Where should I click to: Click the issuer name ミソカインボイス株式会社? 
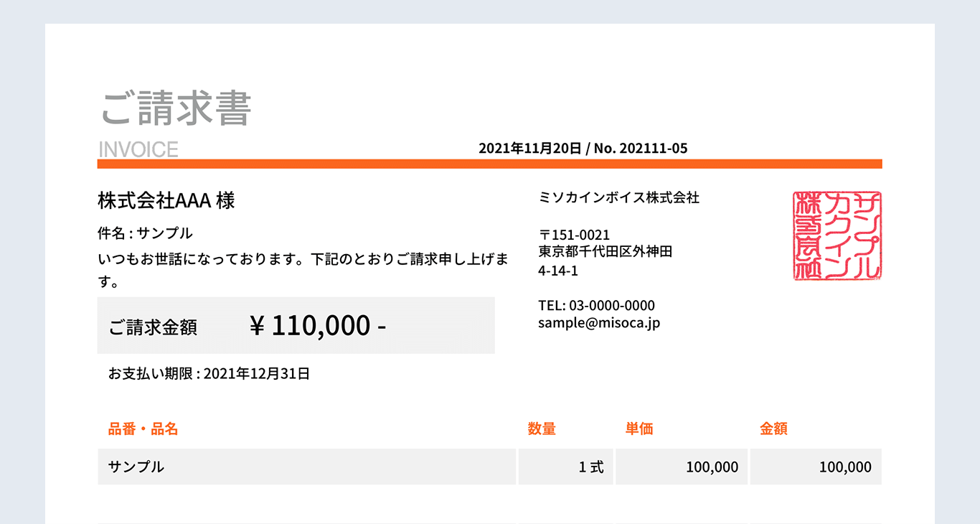(x=618, y=197)
